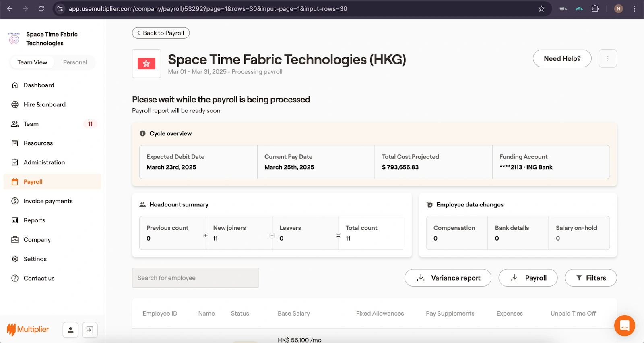The image size is (644, 343).
Task: Click the Employee ID column header
Action: [160, 313]
